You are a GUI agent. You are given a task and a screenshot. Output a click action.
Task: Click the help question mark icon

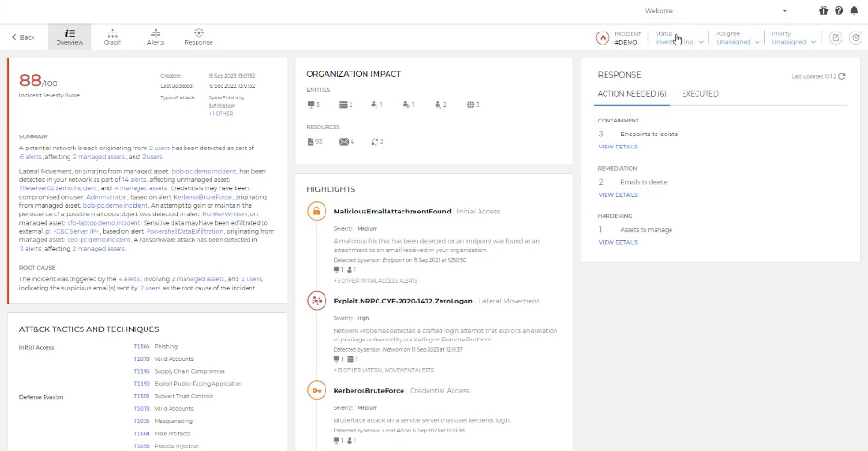pyautogui.click(x=838, y=11)
